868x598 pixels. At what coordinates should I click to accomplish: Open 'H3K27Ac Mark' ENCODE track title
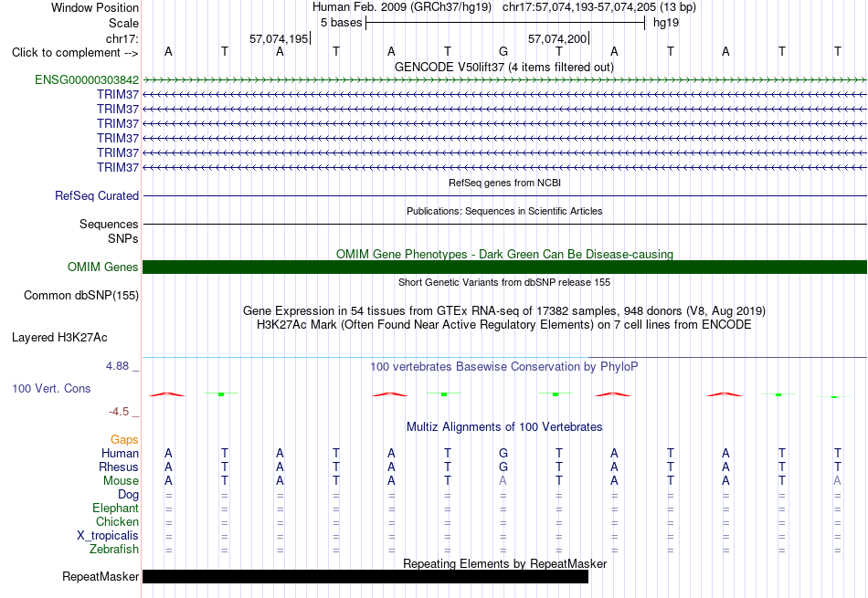504,325
